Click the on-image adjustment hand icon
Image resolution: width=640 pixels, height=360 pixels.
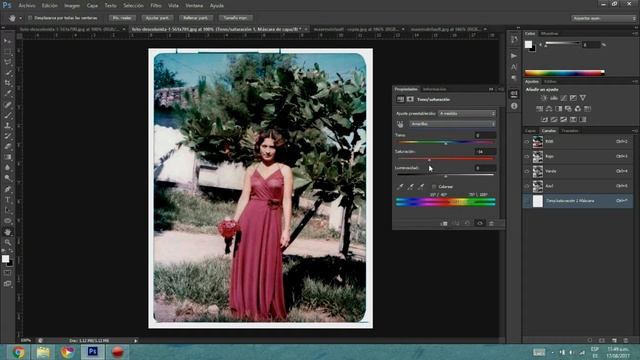(x=400, y=124)
